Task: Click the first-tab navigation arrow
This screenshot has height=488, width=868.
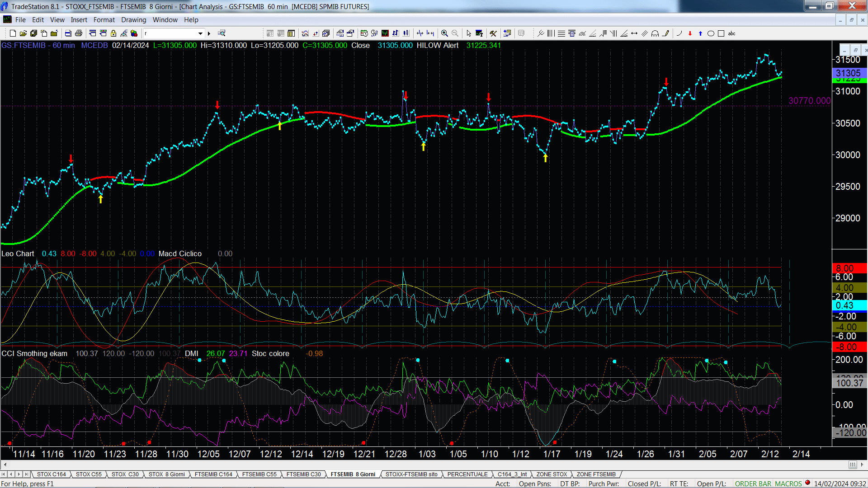Action: pyautogui.click(x=4, y=474)
